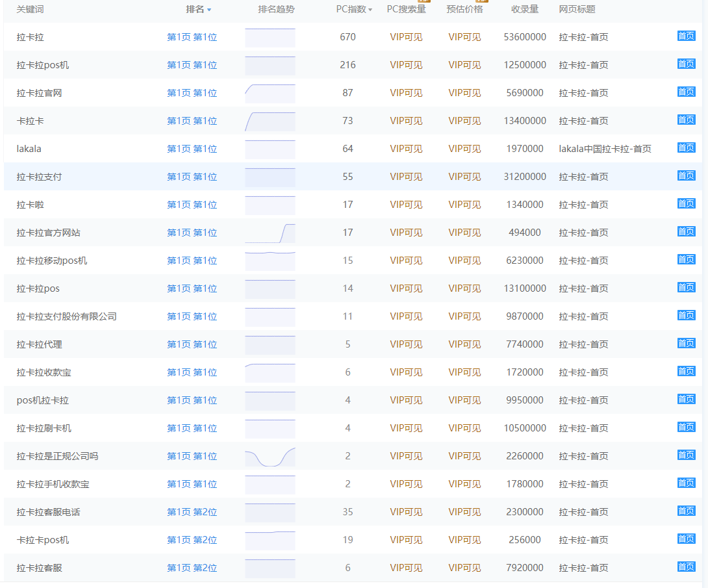Click indexed count 53600000
This screenshot has width=708, height=588.
525,37
